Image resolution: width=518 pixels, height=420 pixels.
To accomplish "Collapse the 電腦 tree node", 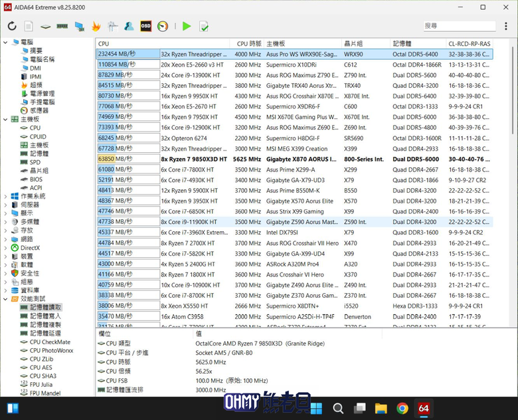I will [5, 43].
